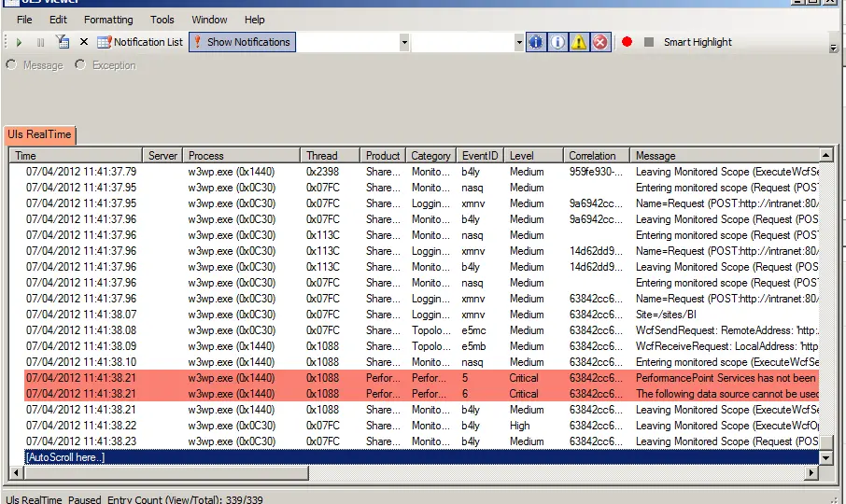Click the vertical scrollbar down arrow
The width and height of the screenshot is (846, 504).
click(825, 457)
